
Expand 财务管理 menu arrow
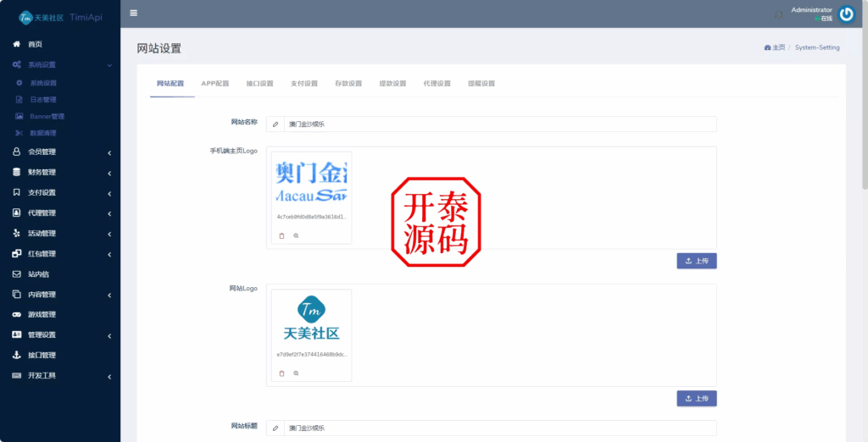point(109,173)
